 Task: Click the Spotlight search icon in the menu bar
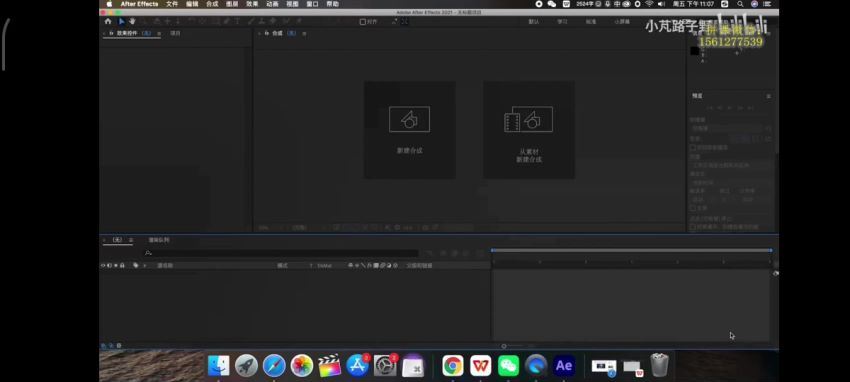(x=740, y=4)
